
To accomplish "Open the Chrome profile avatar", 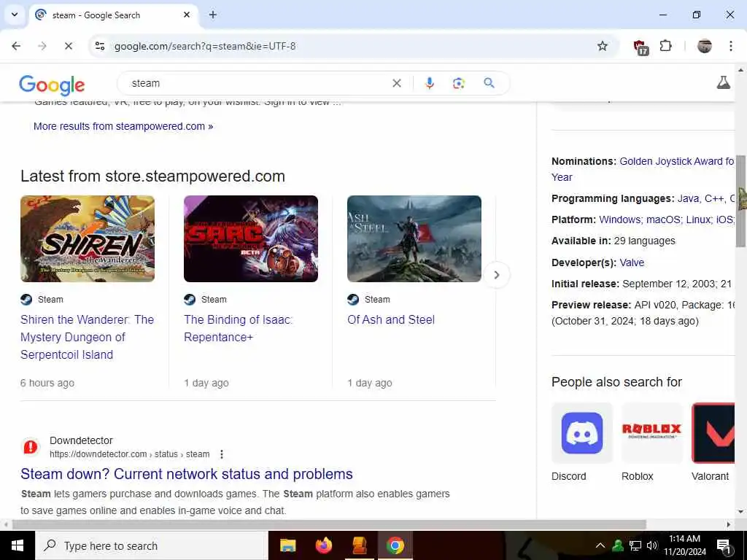I will 705,46.
